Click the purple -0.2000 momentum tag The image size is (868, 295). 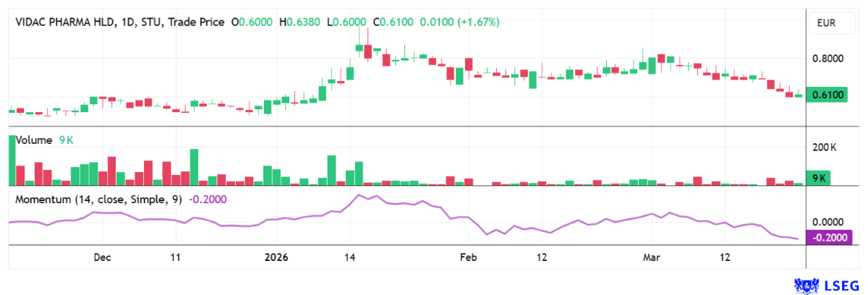tap(829, 238)
